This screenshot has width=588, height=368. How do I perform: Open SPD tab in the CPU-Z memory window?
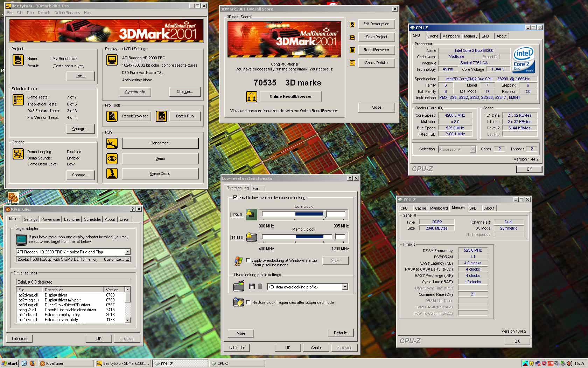(x=473, y=208)
